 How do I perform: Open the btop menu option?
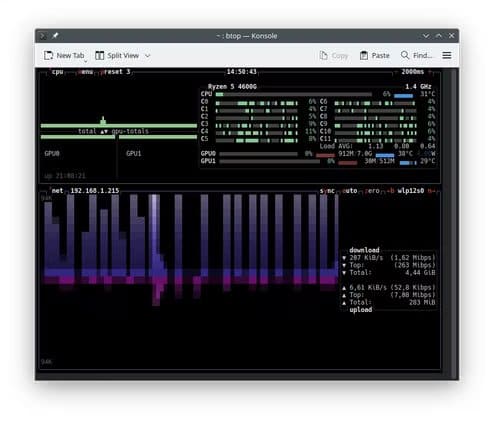(x=86, y=72)
